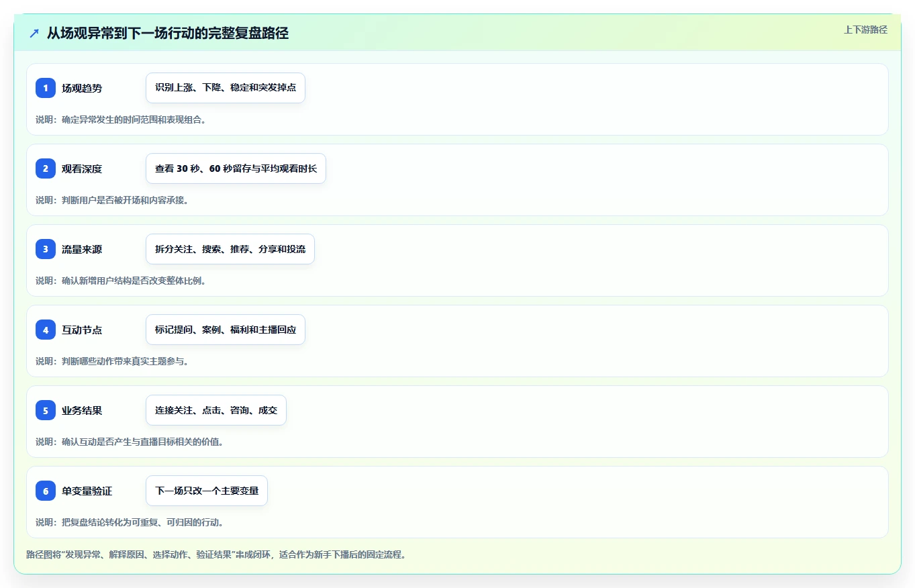The height and width of the screenshot is (588, 915).
Task: Click the note 把复盘结论转化为可重复、可归因的行动
Action: tap(129, 522)
